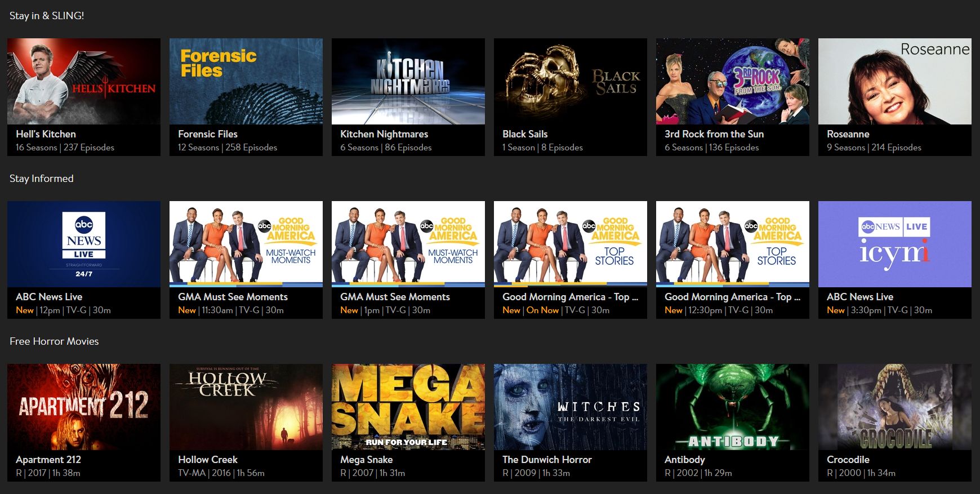Click the 'R | 2007 | 1h 31m' text
Screen dimensions: 980x494
(x=372, y=473)
